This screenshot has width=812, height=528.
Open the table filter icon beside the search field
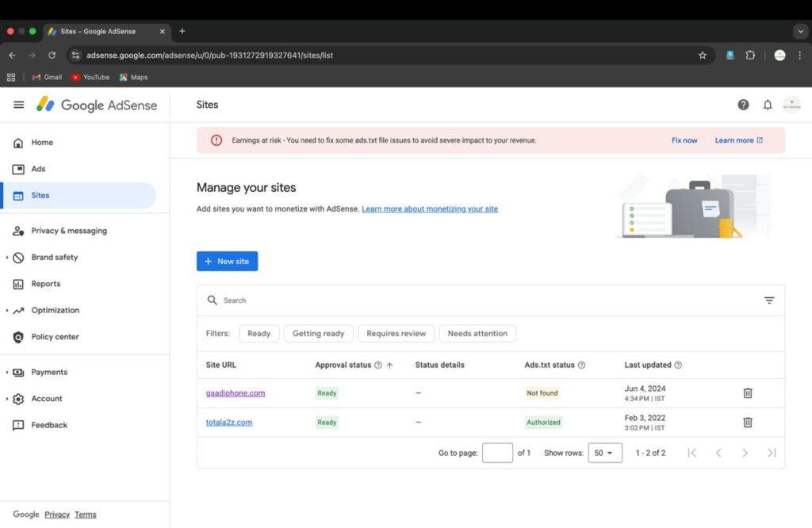tap(769, 300)
